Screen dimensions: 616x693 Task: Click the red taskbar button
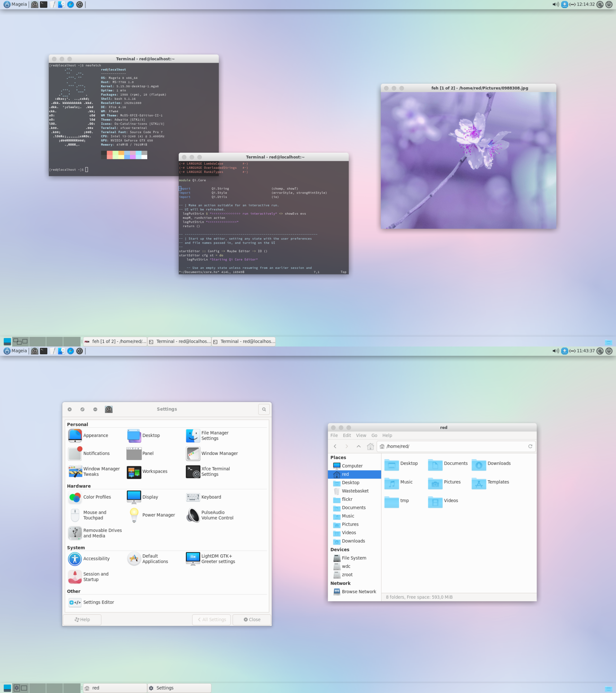pos(115,688)
